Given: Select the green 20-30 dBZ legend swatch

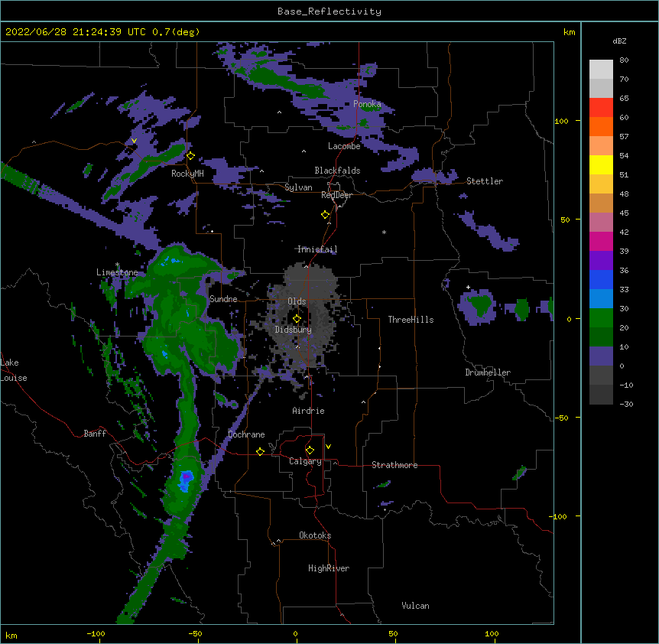Looking at the screenshot, I should [601, 318].
